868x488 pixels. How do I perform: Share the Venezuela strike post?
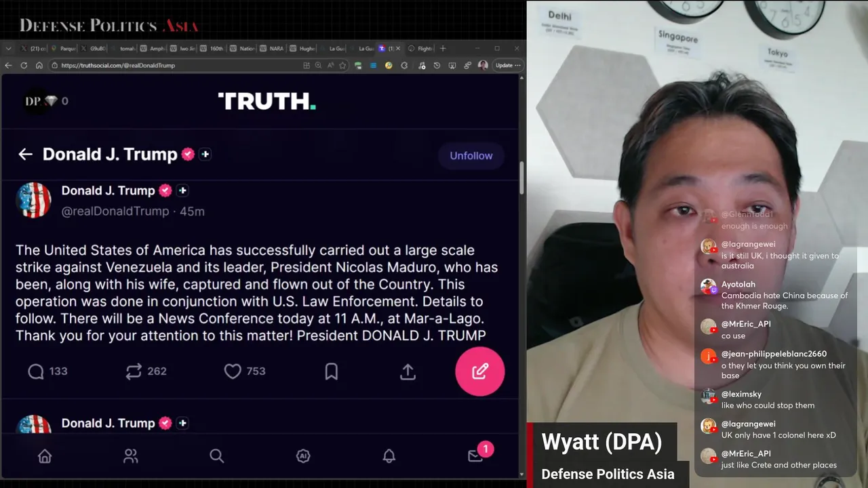coord(408,371)
